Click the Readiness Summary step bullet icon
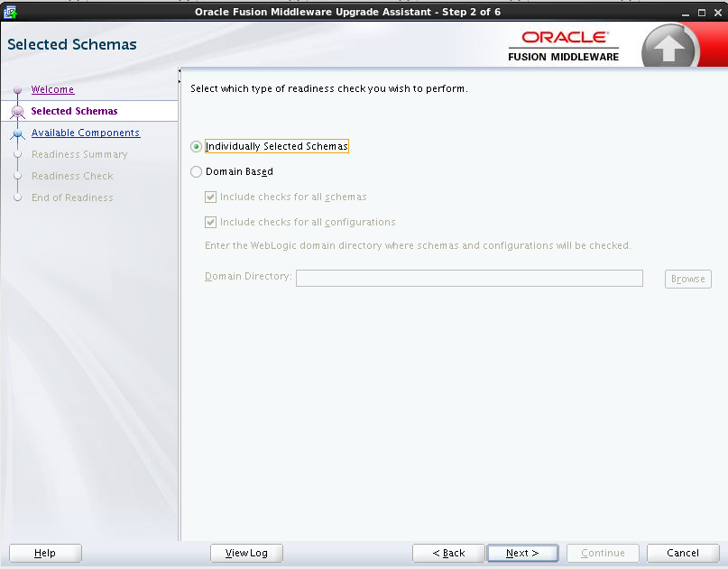The width and height of the screenshot is (728, 569). pos(18,154)
